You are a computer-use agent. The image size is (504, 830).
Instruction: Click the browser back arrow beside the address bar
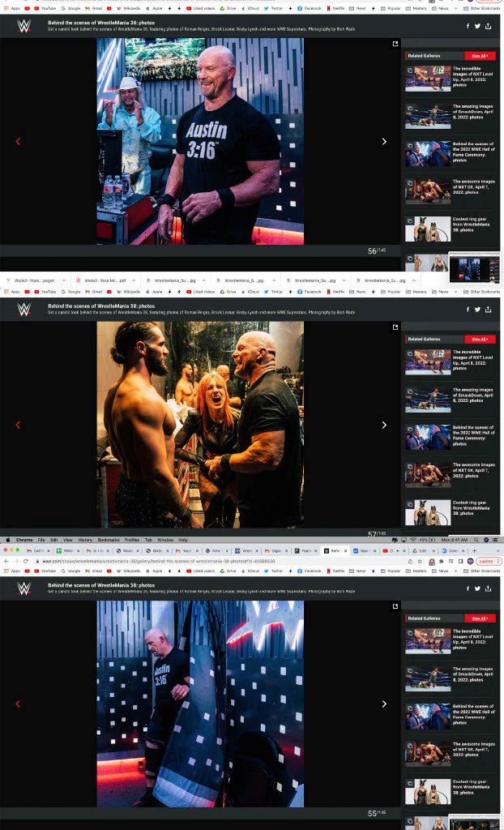pos(6,561)
